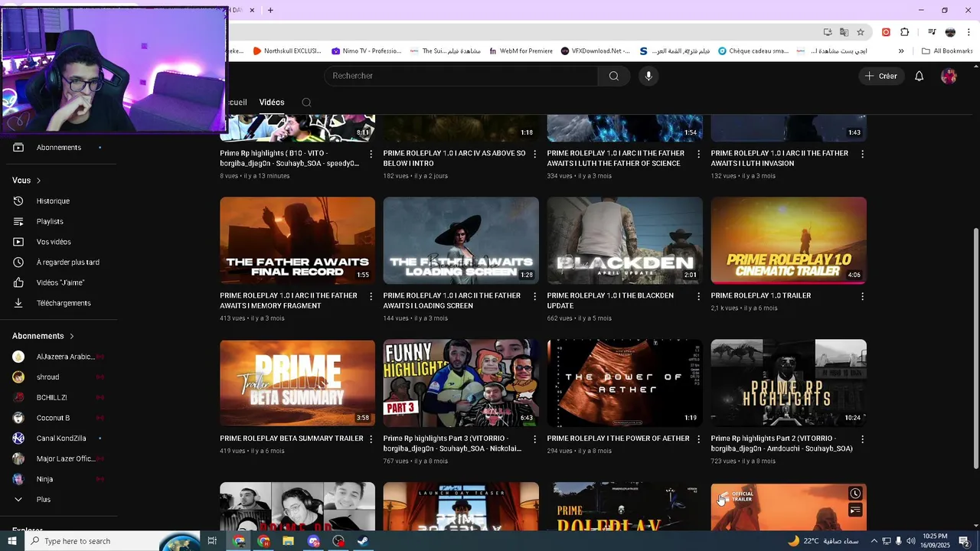Open the All Bookmarks folder
The height and width of the screenshot is (551, 980).
(x=947, y=51)
